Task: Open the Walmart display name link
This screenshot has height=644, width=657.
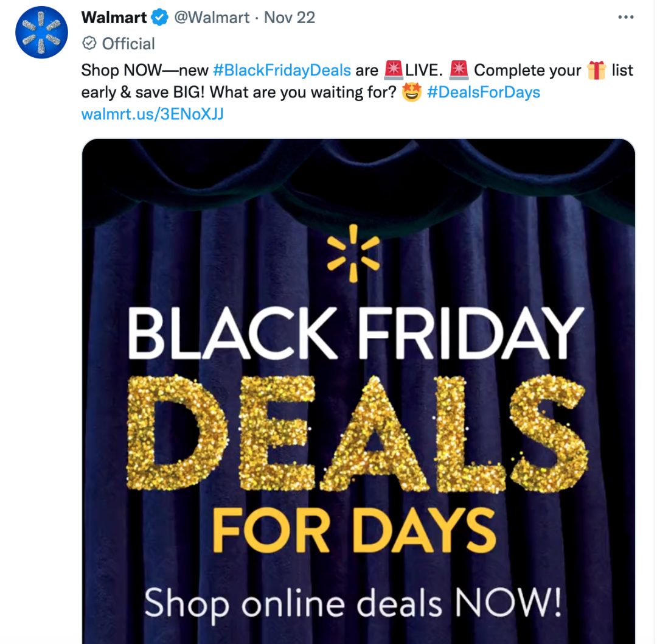Action: pyautogui.click(x=114, y=18)
